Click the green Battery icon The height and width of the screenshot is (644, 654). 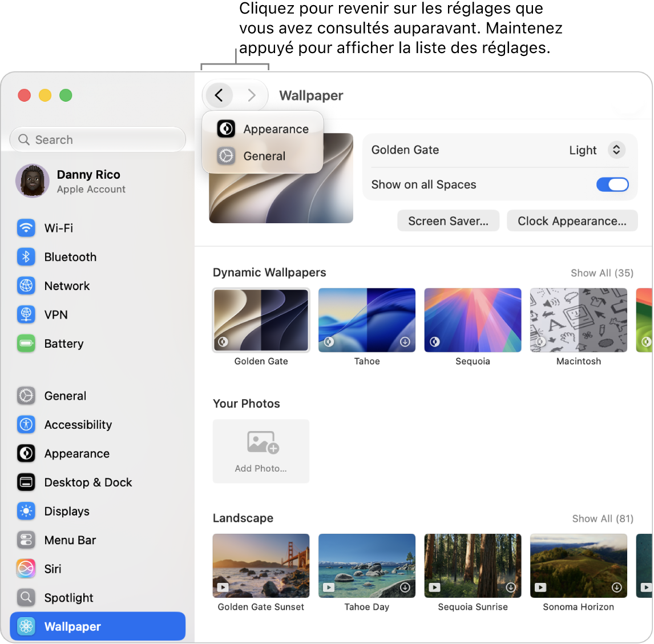[x=26, y=343]
